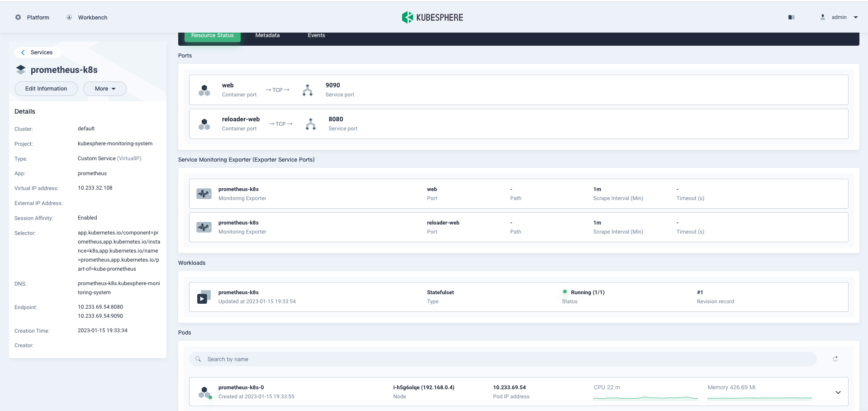Open the prometheus-k8s-0 pod link
Screen dimensions: 868x411
pos(241,387)
